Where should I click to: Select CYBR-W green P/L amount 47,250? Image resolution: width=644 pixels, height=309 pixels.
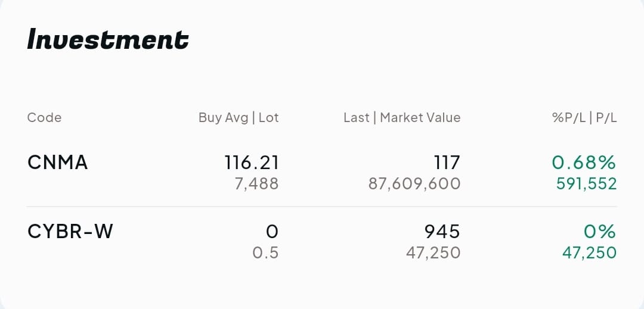tap(589, 252)
